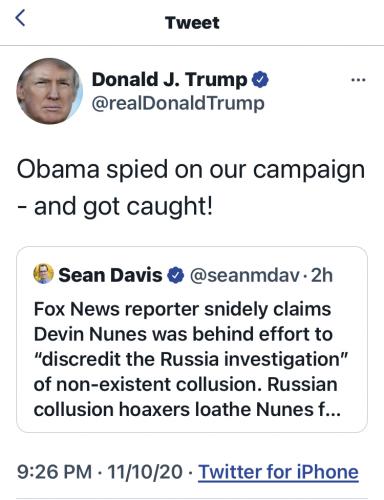Image resolution: width=384 pixels, height=500 pixels.
Task: Tap Sean Davis's small avatar icon
Action: (x=43, y=274)
